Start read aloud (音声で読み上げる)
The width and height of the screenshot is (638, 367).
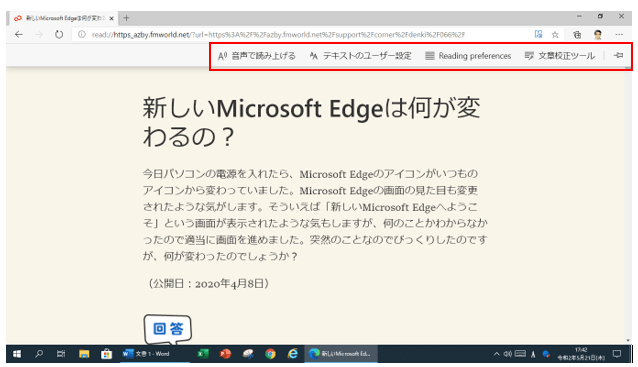pos(257,56)
